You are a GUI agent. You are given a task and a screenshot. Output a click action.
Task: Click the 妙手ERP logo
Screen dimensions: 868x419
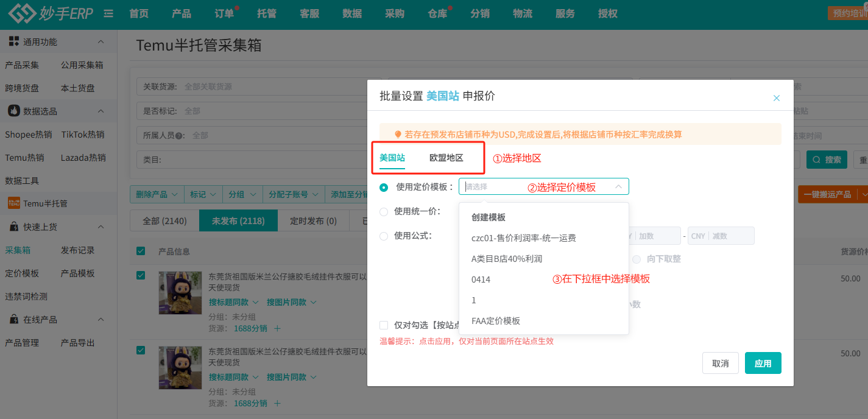point(51,13)
